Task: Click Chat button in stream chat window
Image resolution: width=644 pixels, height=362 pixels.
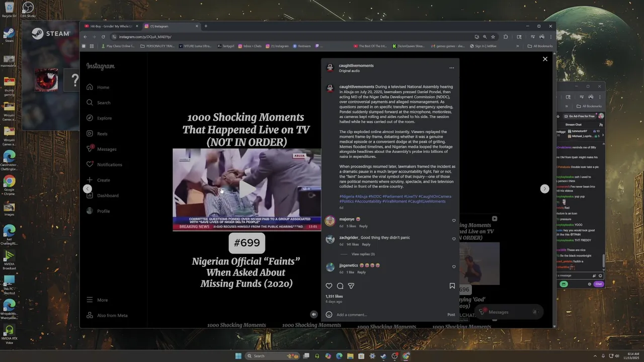Action: coord(598,284)
